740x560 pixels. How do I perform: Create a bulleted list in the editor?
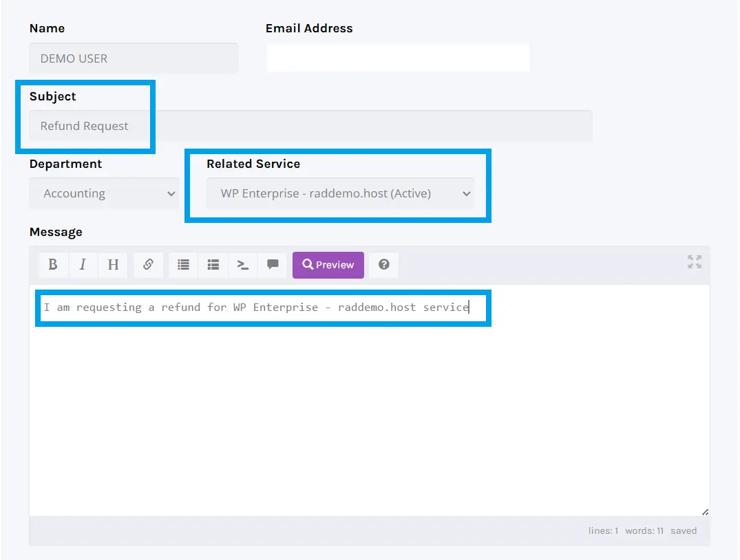(x=182, y=265)
